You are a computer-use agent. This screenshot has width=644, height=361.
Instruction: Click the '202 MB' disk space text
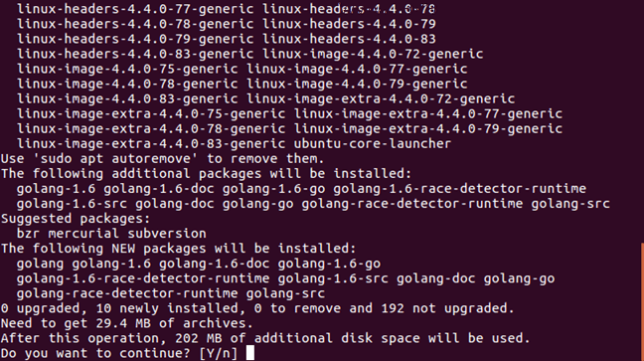(x=199, y=338)
